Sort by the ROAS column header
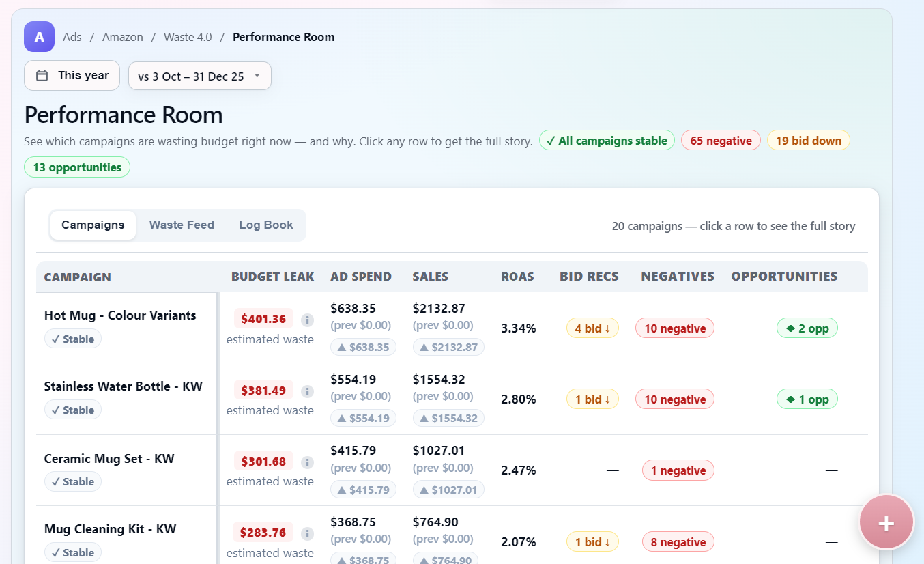Image resolution: width=924 pixels, height=564 pixels. (518, 277)
